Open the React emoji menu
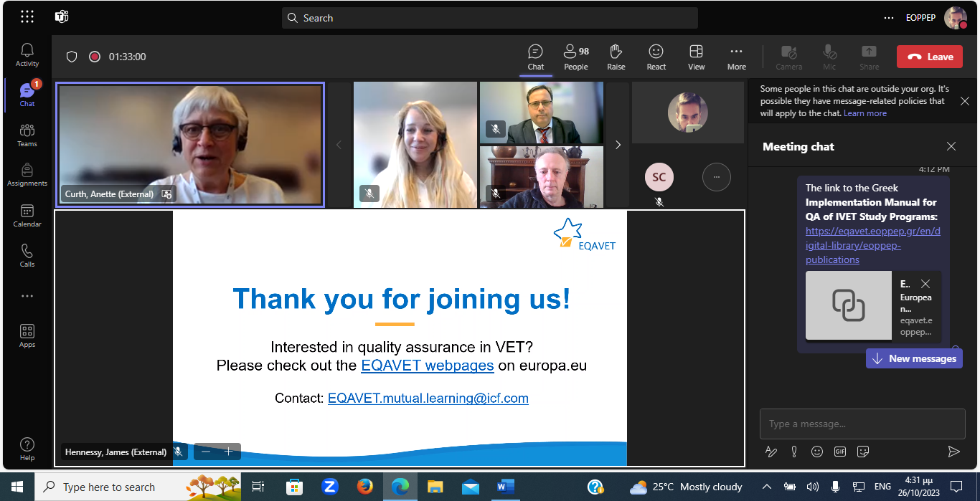The height and width of the screenshot is (501, 980). coord(656,57)
